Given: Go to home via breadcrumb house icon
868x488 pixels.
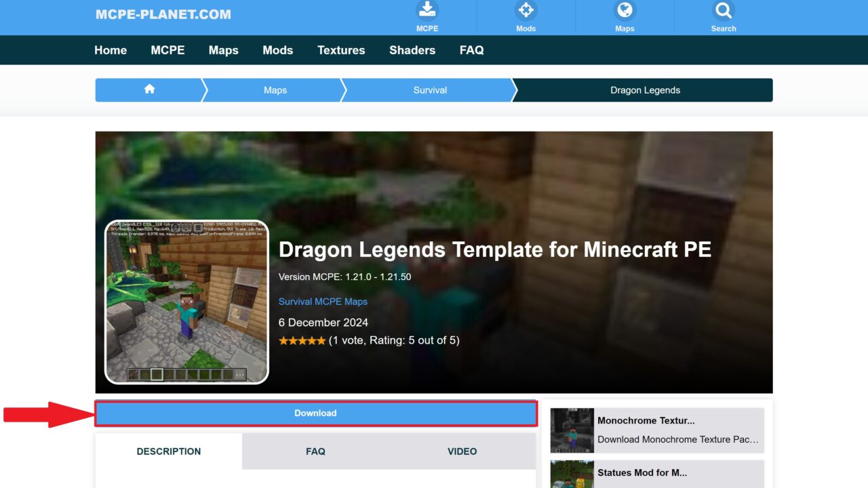Looking at the screenshot, I should click(149, 89).
